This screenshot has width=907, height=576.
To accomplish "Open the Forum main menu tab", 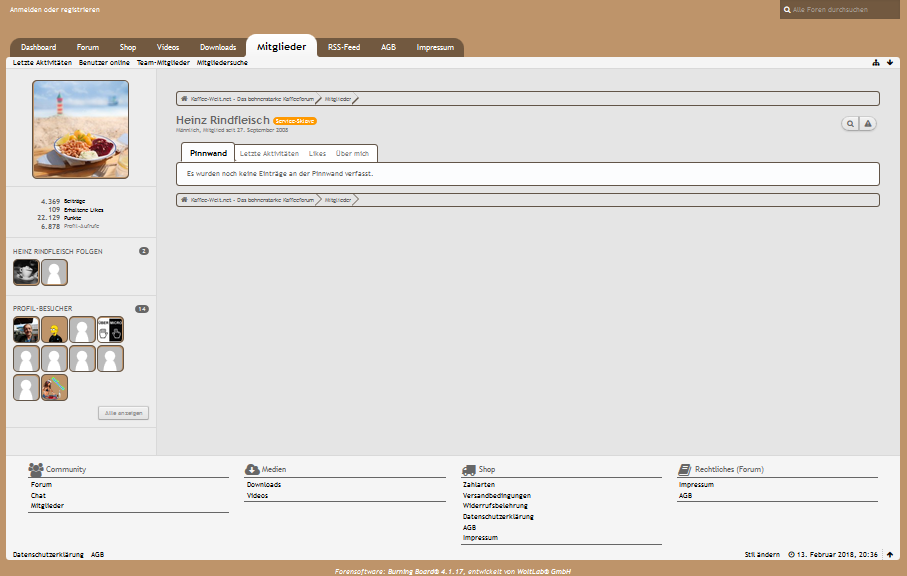I will point(88,47).
